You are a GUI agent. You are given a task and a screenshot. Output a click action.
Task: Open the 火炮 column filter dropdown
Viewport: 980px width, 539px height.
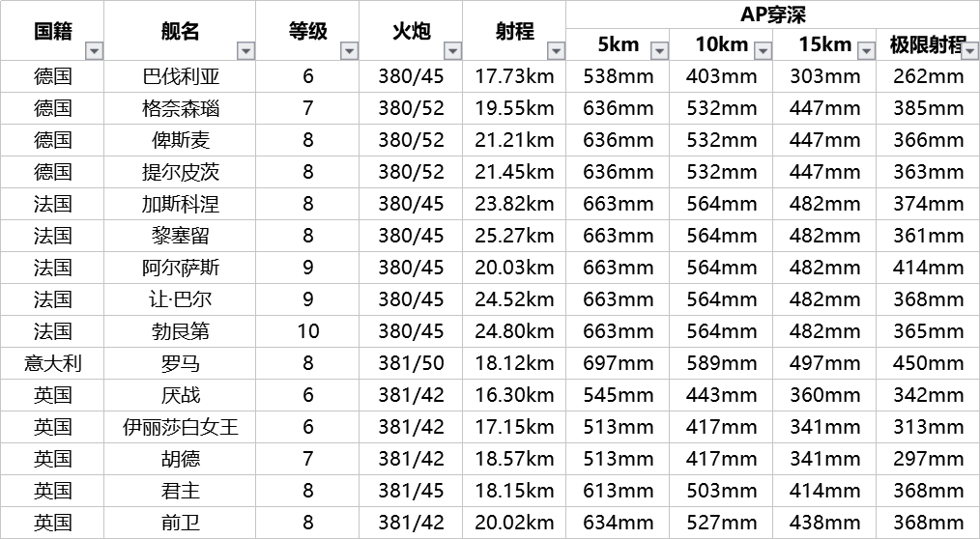(452, 50)
